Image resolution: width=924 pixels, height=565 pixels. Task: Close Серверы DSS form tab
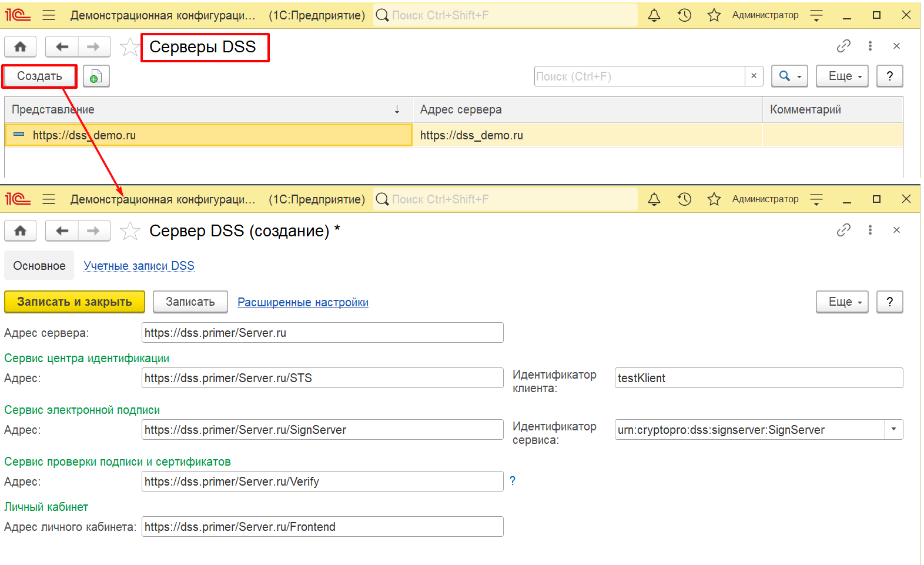[x=896, y=46]
